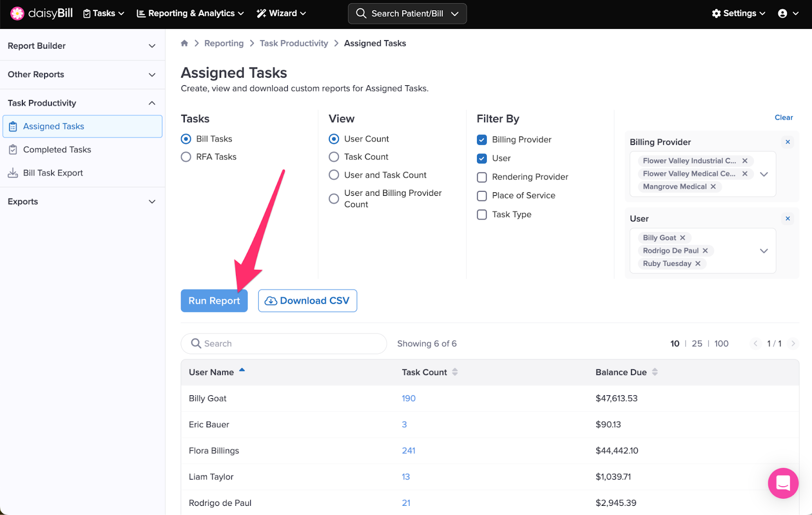Click the Download CSV button

308,301
